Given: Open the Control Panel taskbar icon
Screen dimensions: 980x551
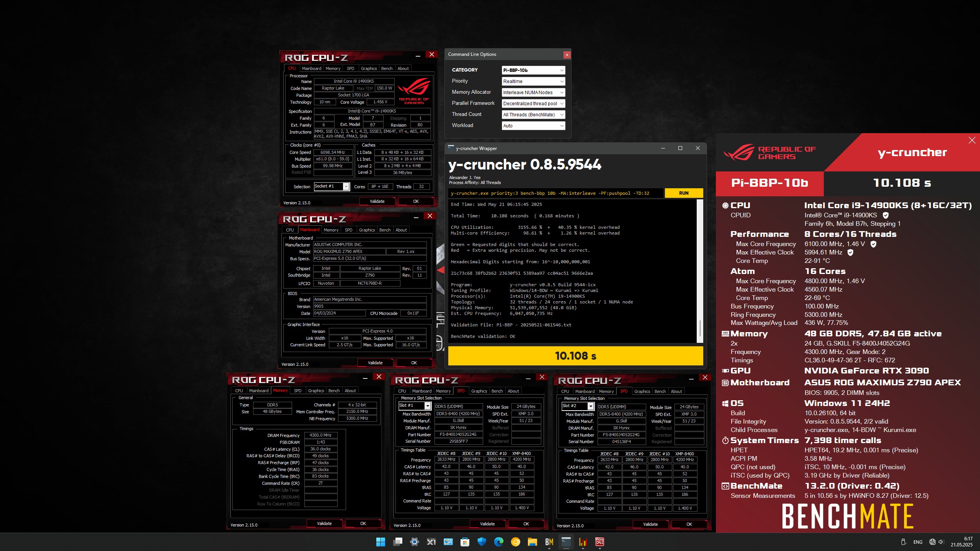Looking at the screenshot, I should pyautogui.click(x=448, y=542).
